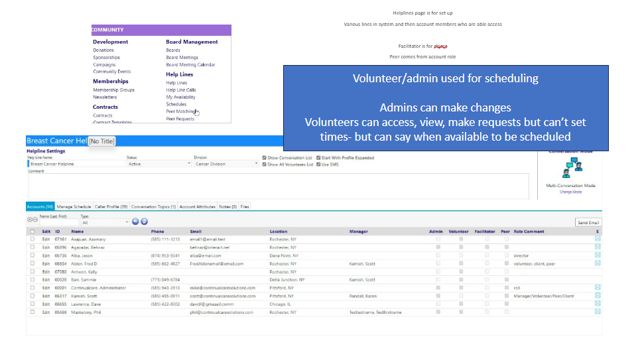Click the plus circle icon beside Name filter
644x337 pixels.
click(30, 220)
